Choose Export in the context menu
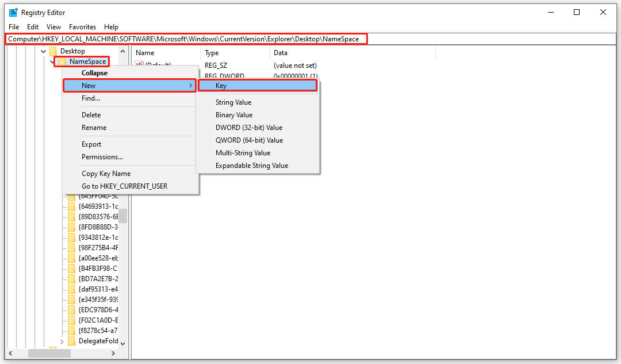 (x=129, y=144)
